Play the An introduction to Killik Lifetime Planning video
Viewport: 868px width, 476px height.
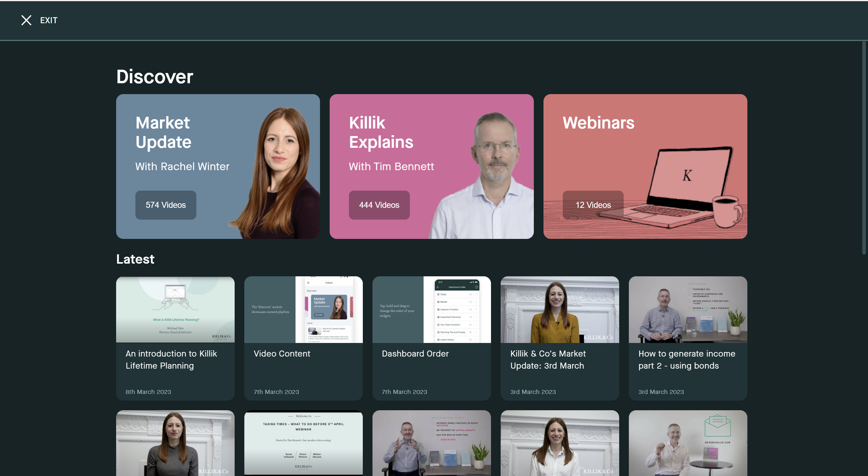[x=175, y=309]
